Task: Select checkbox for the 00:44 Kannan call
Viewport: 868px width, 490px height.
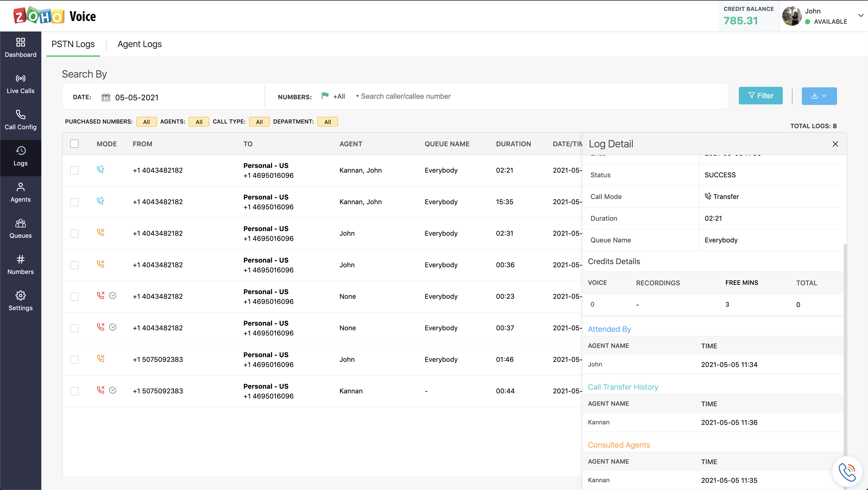Action: [x=74, y=391]
